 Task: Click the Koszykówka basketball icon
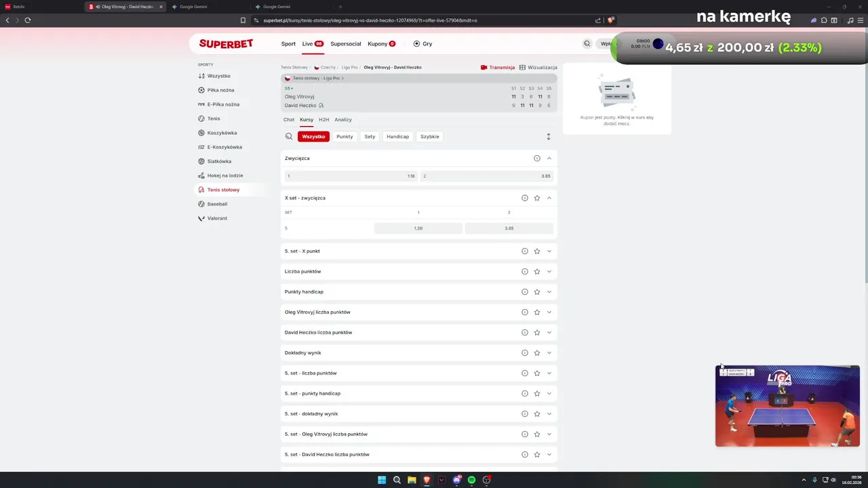pyautogui.click(x=201, y=133)
